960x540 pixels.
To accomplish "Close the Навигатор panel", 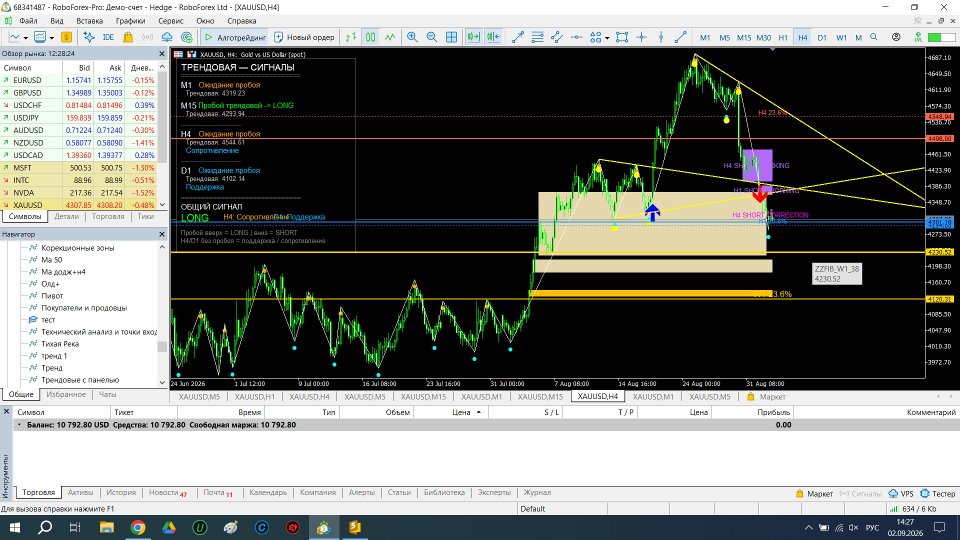I will click(x=162, y=234).
